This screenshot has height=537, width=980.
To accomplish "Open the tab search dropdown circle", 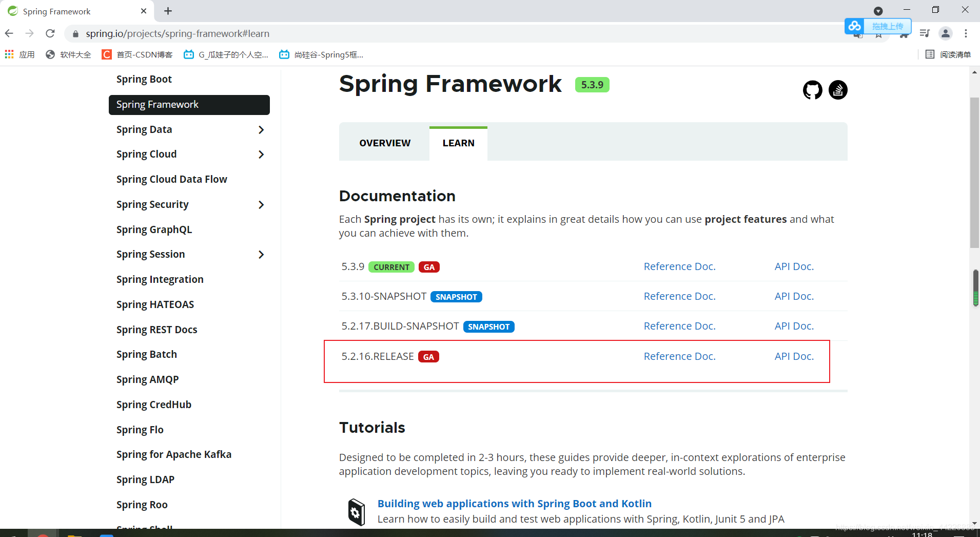I will click(x=878, y=11).
